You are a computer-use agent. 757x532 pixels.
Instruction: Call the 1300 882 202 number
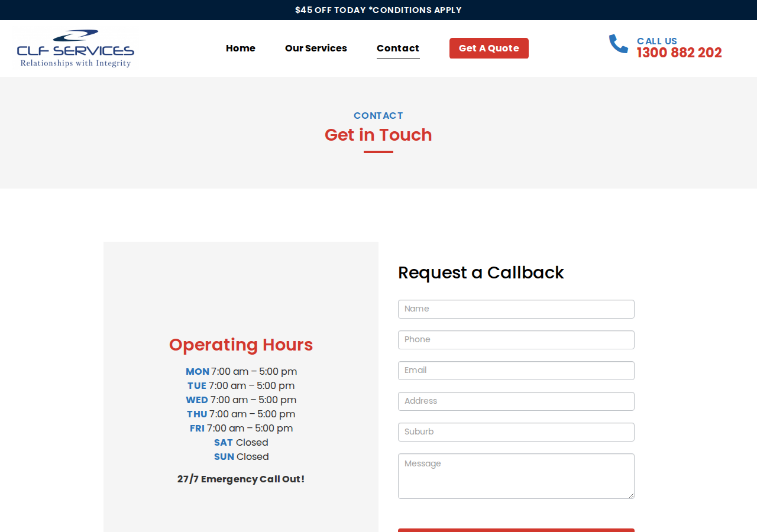(x=680, y=53)
